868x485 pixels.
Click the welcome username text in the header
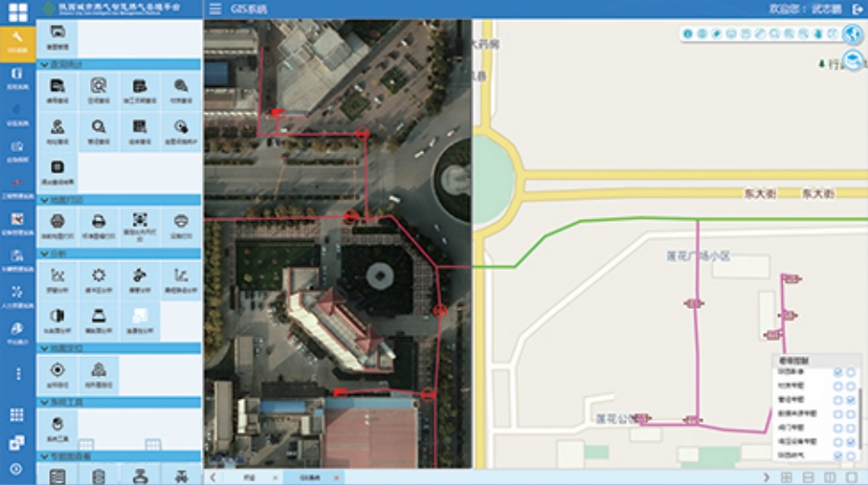pyautogui.click(x=806, y=9)
